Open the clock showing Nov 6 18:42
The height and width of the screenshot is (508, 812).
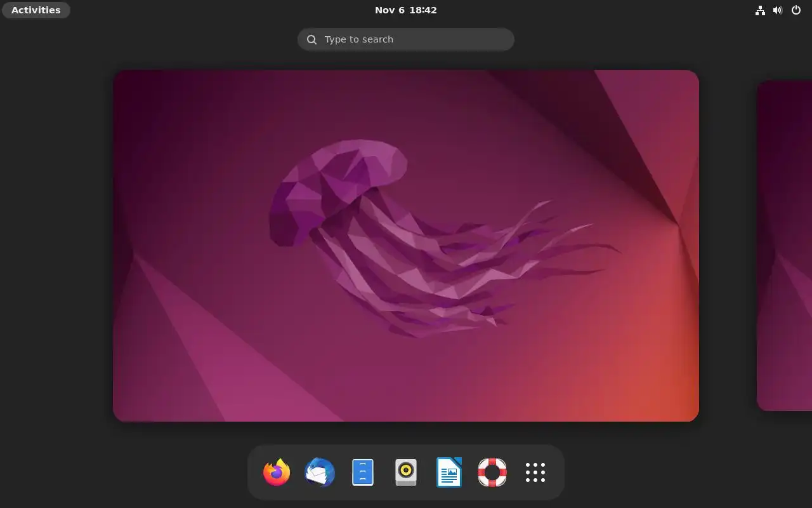[406, 10]
